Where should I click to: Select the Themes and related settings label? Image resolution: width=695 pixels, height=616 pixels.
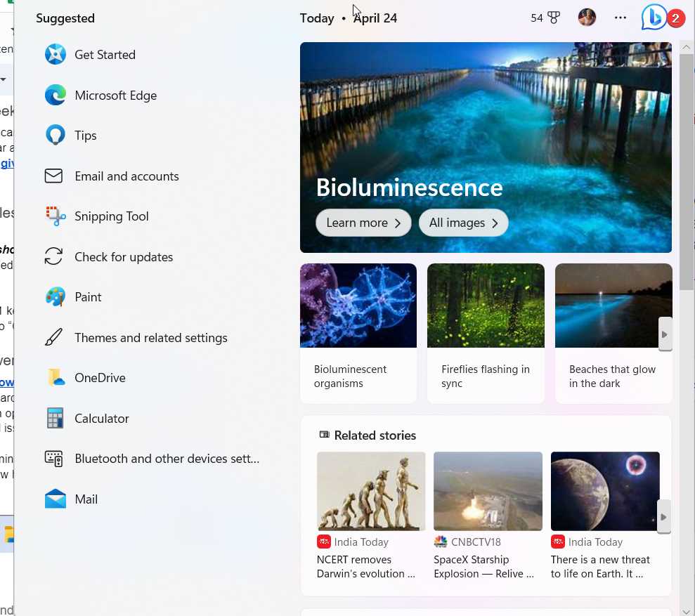pyautogui.click(x=151, y=338)
